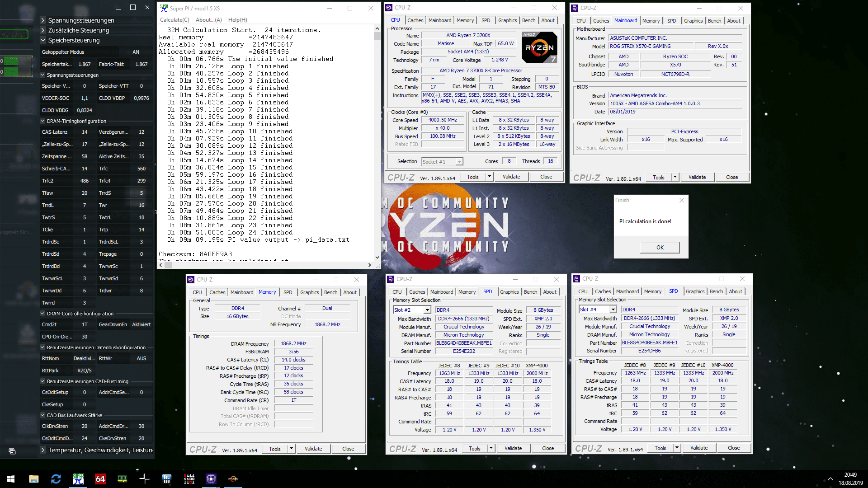The width and height of the screenshot is (868, 488).
Task: Open the CPU-Z purple chip taskbar icon
Action: [x=211, y=479]
